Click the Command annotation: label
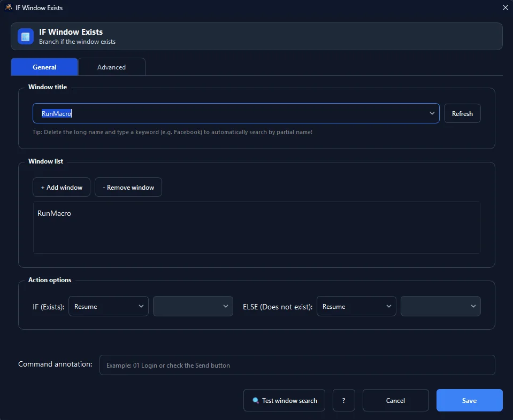 (55, 364)
